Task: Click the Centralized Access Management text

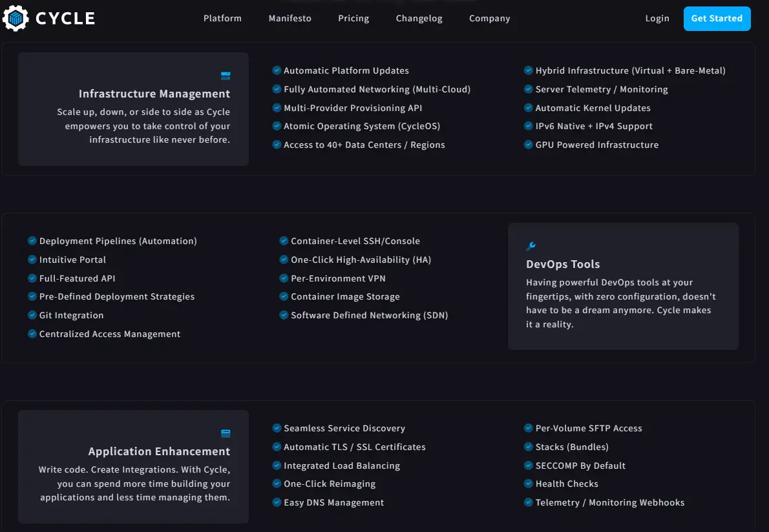Action: point(110,334)
